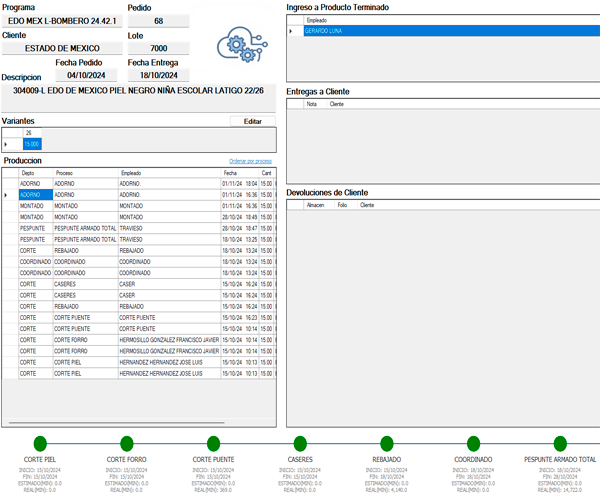Select the COORDINADO green stage marker

[x=473, y=443]
